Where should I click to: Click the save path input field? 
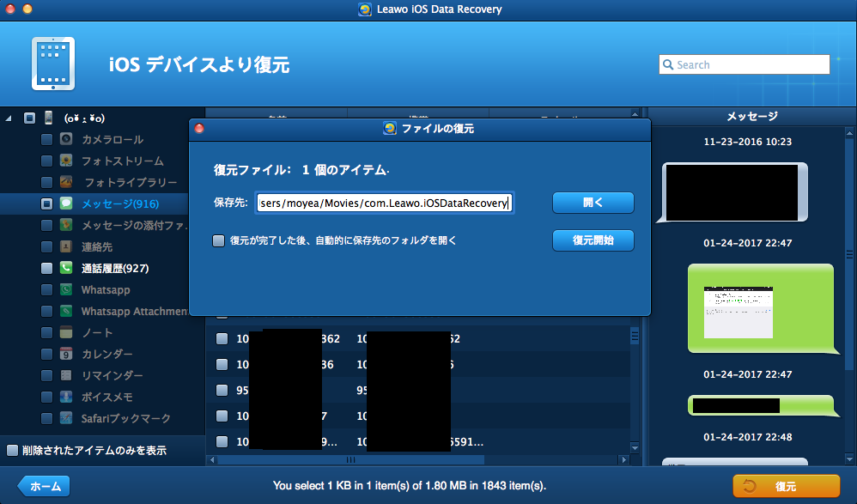385,203
